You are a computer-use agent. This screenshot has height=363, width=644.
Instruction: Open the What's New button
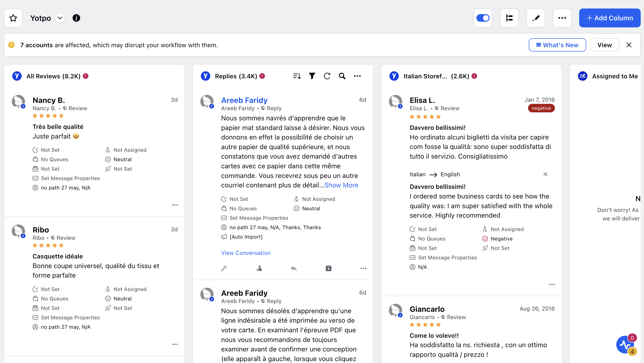click(557, 45)
